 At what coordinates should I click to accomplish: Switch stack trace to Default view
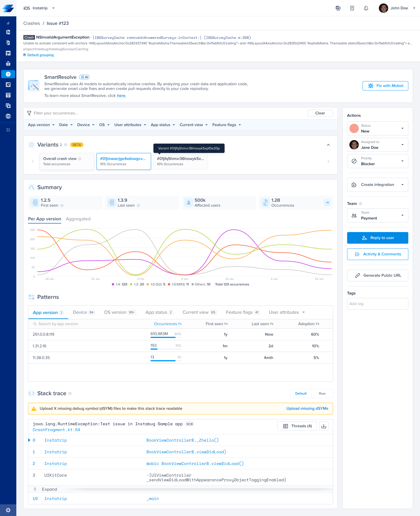click(x=301, y=393)
